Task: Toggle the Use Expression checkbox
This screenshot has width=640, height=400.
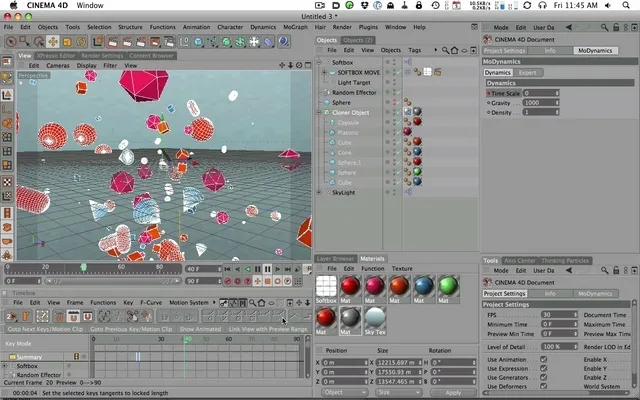Action: click(x=543, y=368)
